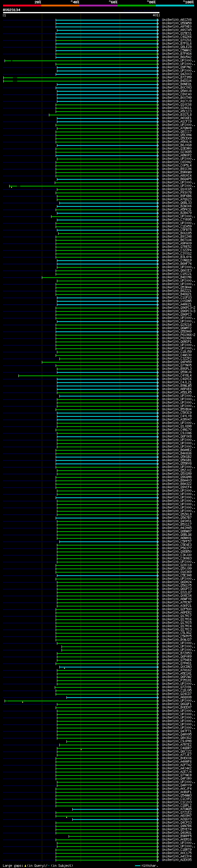Select hit UniRef100_B3S7L8
This screenshot has width=197, height=868.
tap(177, 115)
